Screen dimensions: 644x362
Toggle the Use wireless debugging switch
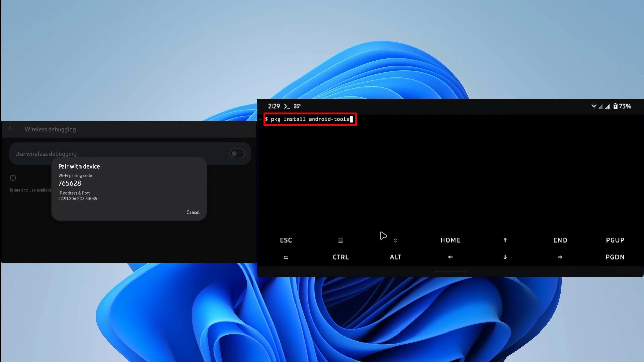coord(237,154)
